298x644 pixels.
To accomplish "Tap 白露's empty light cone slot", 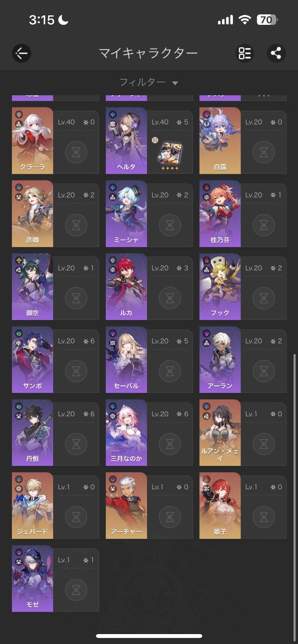I will [x=264, y=153].
